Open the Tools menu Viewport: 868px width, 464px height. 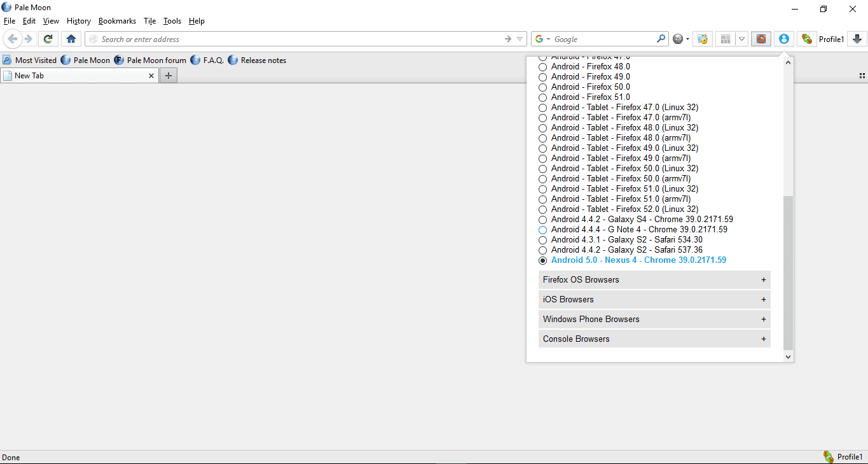[172, 21]
